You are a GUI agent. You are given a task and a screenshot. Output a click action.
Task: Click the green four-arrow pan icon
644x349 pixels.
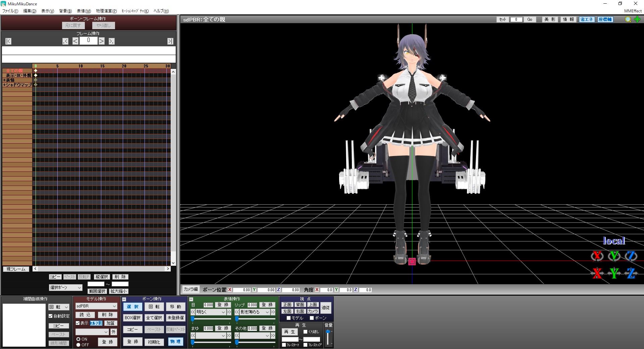[x=637, y=19]
